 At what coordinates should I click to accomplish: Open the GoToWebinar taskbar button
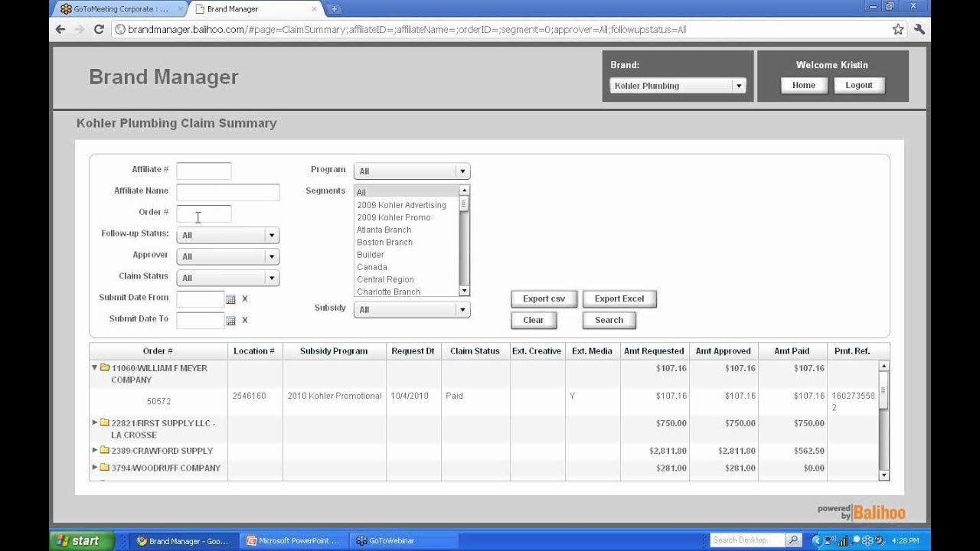click(x=404, y=540)
